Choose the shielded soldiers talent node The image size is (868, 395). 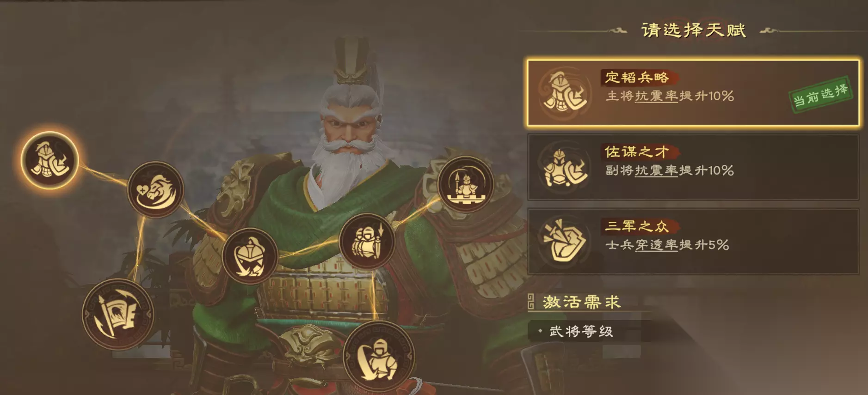pyautogui.click(x=367, y=241)
